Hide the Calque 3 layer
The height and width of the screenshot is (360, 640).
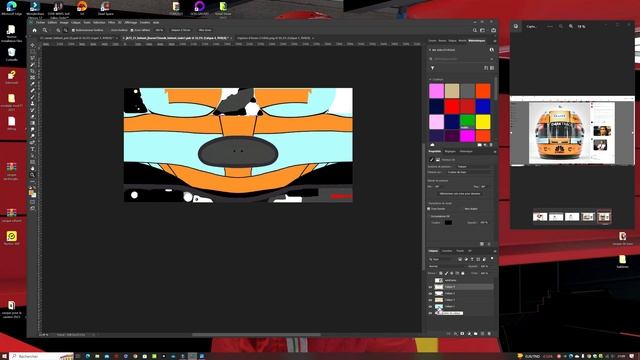point(430,293)
